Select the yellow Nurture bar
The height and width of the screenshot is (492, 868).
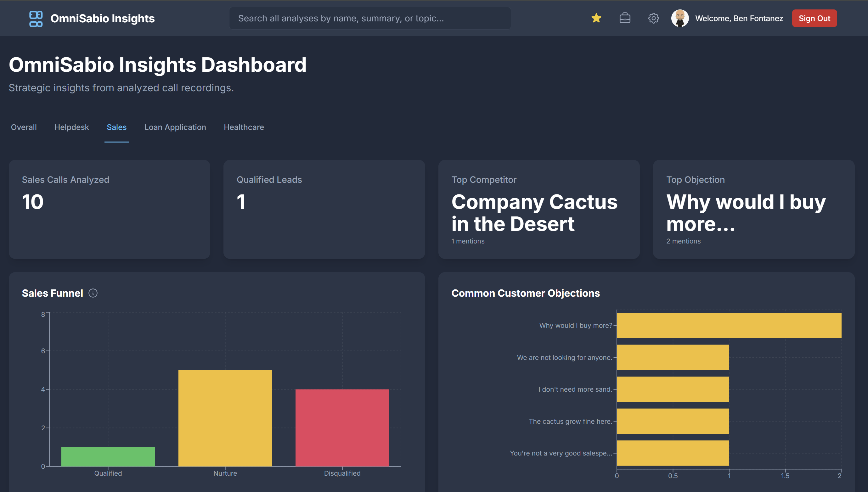click(x=225, y=419)
